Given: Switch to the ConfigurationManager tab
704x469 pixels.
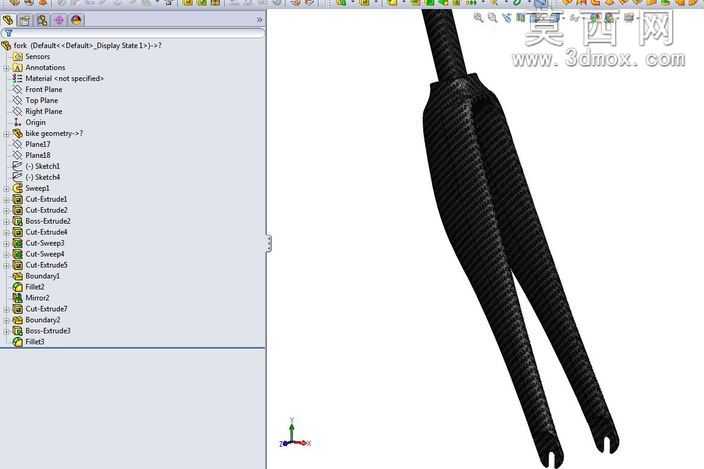Looking at the screenshot, I should point(42,20).
